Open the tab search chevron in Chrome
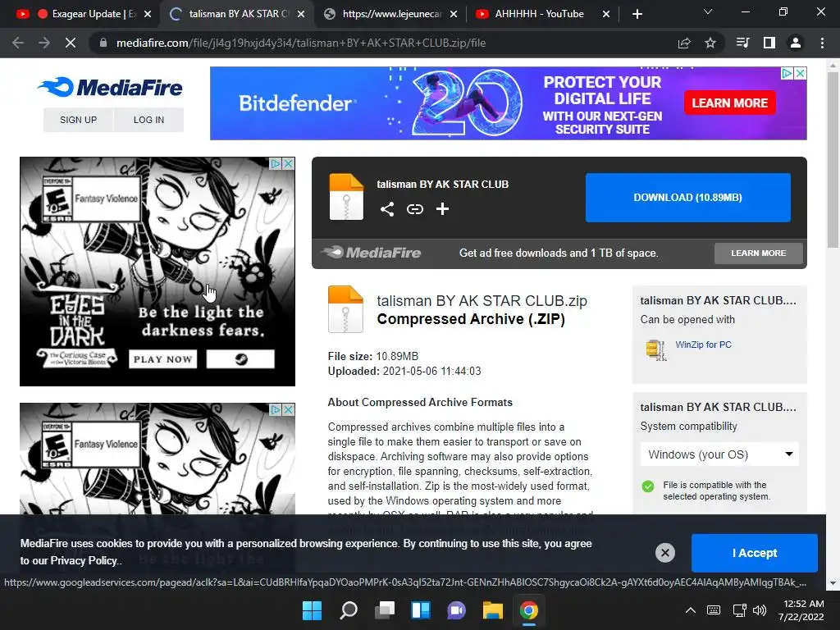Viewport: 840px width, 630px height. click(708, 11)
